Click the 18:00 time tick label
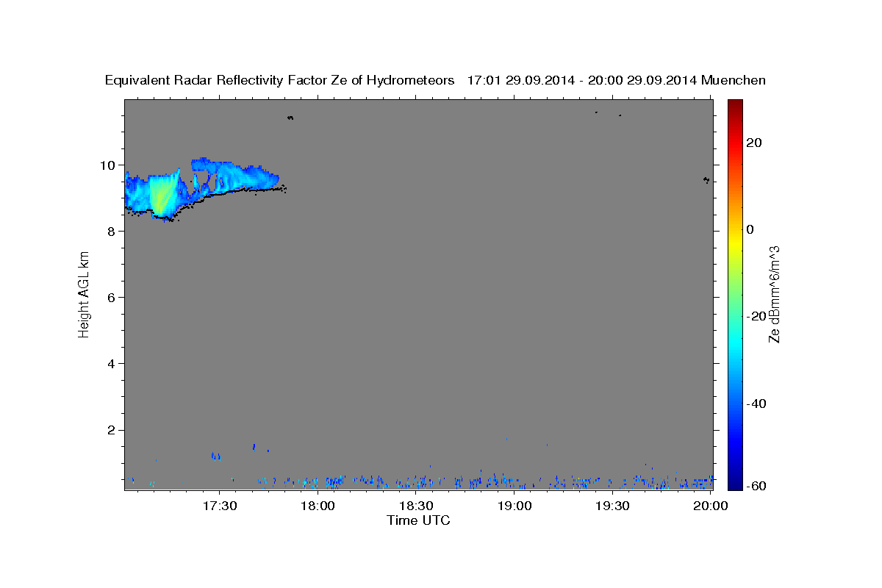 pos(318,506)
